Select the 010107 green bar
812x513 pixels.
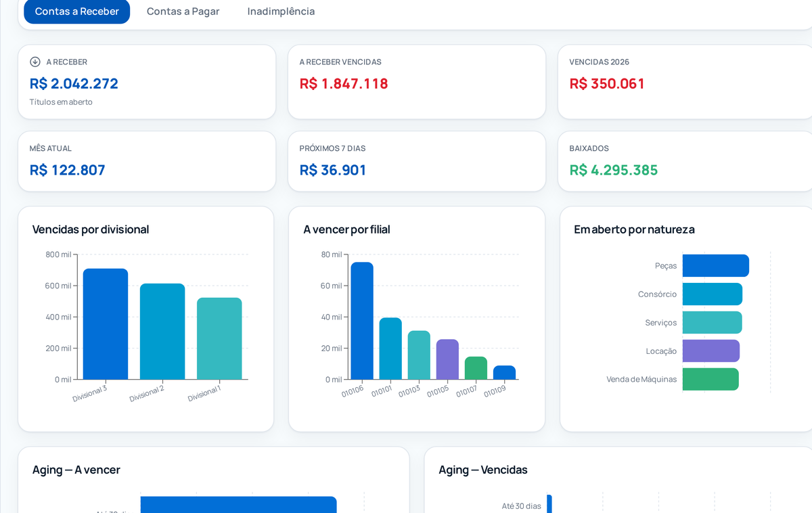(476, 368)
